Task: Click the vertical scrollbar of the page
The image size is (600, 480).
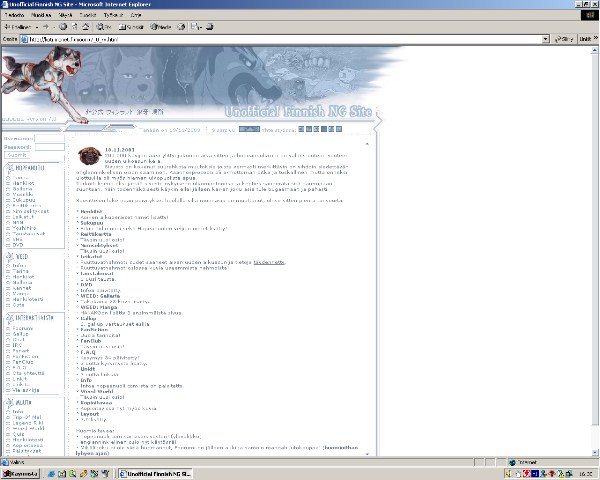Action: click(594, 250)
